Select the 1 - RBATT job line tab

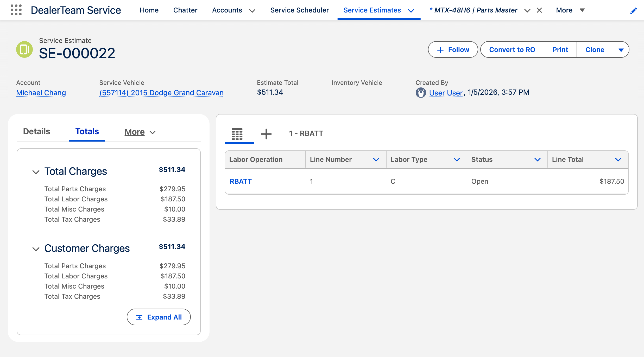pyautogui.click(x=306, y=133)
